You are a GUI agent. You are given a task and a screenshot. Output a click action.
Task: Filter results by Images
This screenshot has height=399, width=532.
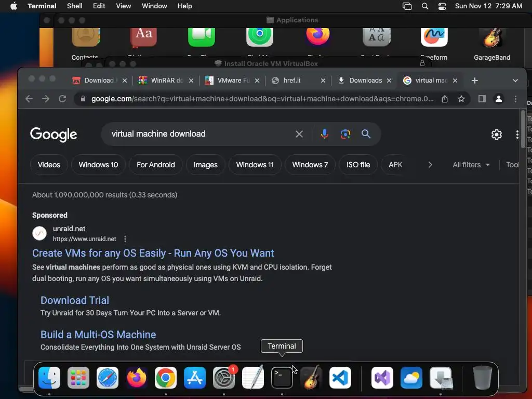click(206, 165)
